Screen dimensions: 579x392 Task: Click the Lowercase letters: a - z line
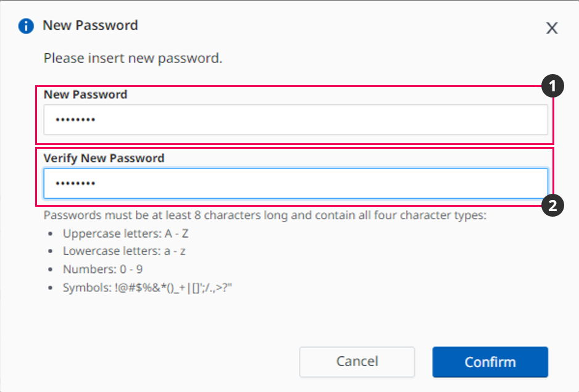125,251
